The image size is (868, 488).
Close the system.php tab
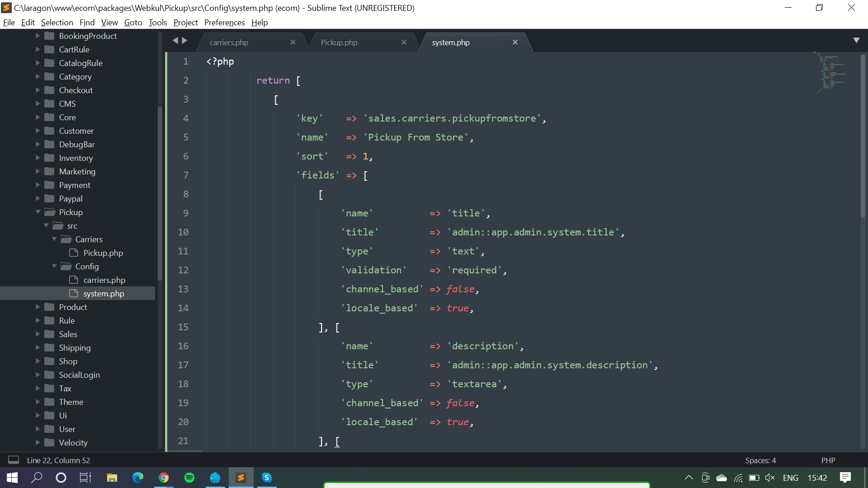coord(515,42)
